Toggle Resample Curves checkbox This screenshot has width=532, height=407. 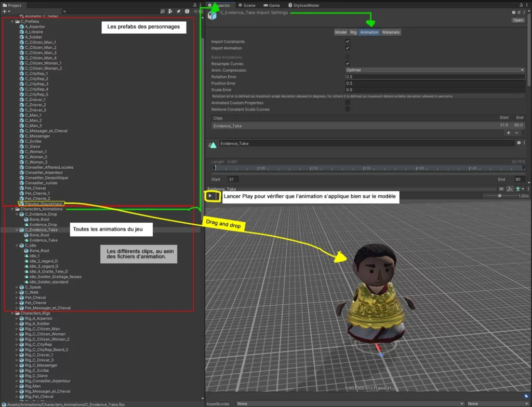tap(348, 63)
